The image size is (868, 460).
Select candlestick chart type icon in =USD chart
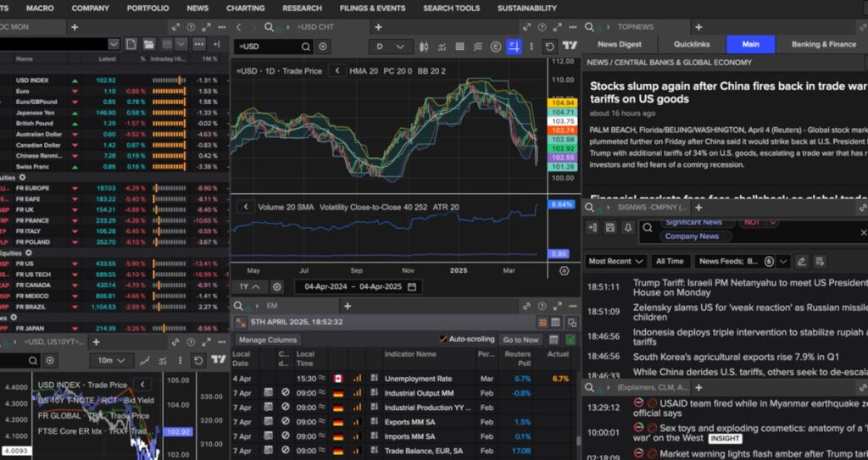click(x=424, y=47)
